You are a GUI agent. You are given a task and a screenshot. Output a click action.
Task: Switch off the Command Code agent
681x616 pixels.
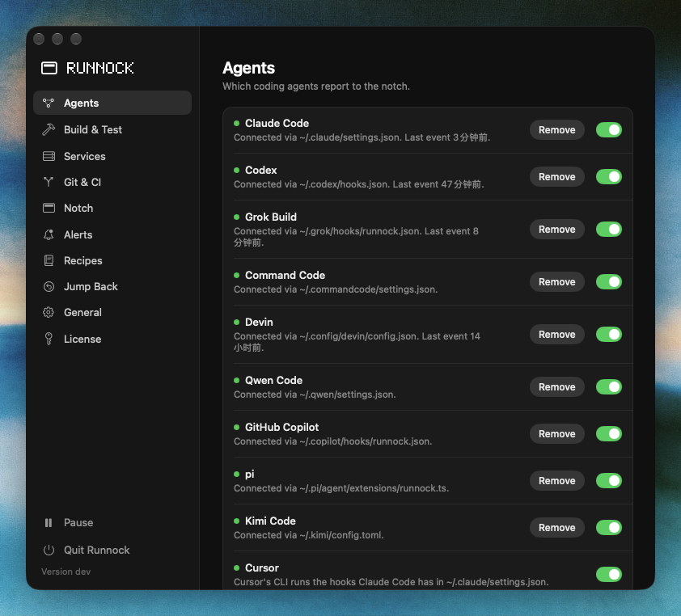608,282
